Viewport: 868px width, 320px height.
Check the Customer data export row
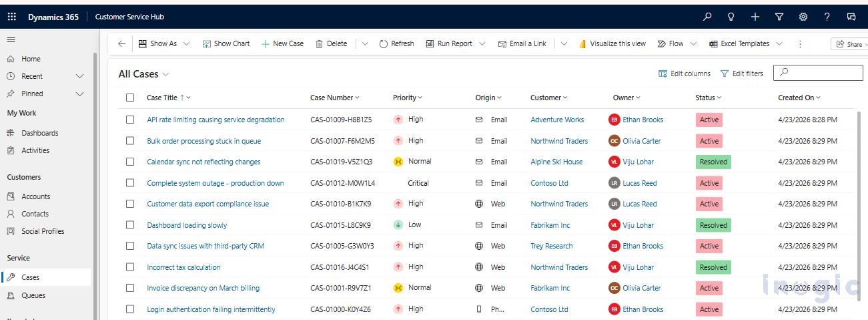coord(130,204)
